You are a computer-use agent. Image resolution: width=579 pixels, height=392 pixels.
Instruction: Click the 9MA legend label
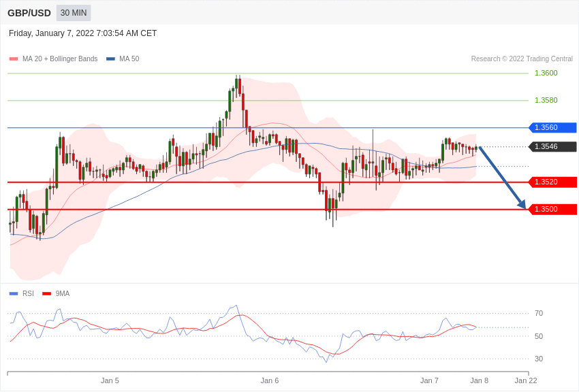pyautogui.click(x=63, y=293)
